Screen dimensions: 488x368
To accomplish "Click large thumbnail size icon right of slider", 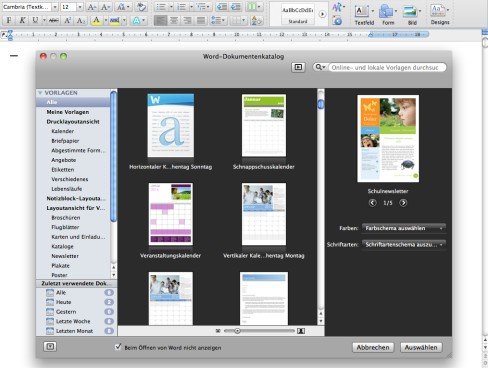I will point(301,331).
